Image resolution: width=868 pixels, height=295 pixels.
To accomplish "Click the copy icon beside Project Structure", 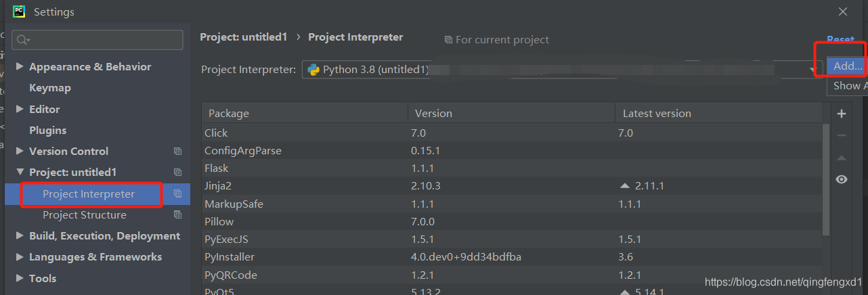I will point(177,215).
